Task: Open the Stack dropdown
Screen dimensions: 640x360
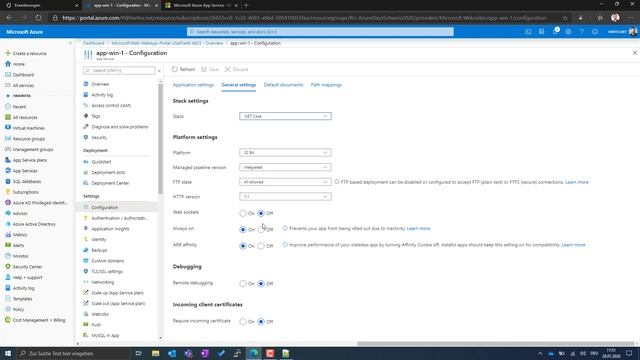Action: (285, 116)
